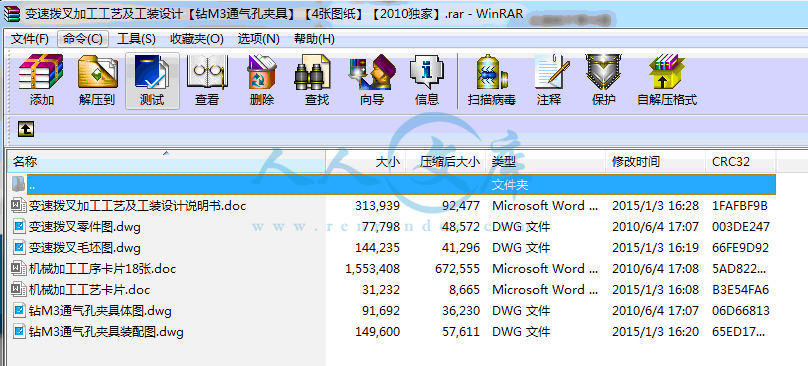Screen dimensions: 808x366
Task: Click the DWG icon of 钻M3通气孔夹具体图.dwg
Action: pyautogui.click(x=19, y=311)
